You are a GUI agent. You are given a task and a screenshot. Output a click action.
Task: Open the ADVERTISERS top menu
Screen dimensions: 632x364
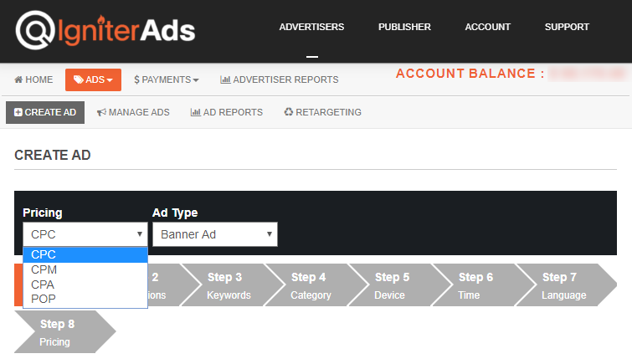[x=311, y=27]
